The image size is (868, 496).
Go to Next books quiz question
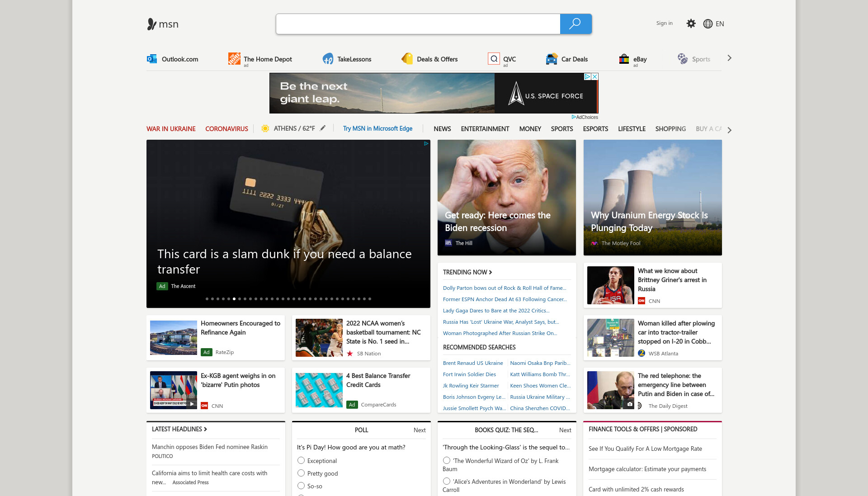pos(565,430)
